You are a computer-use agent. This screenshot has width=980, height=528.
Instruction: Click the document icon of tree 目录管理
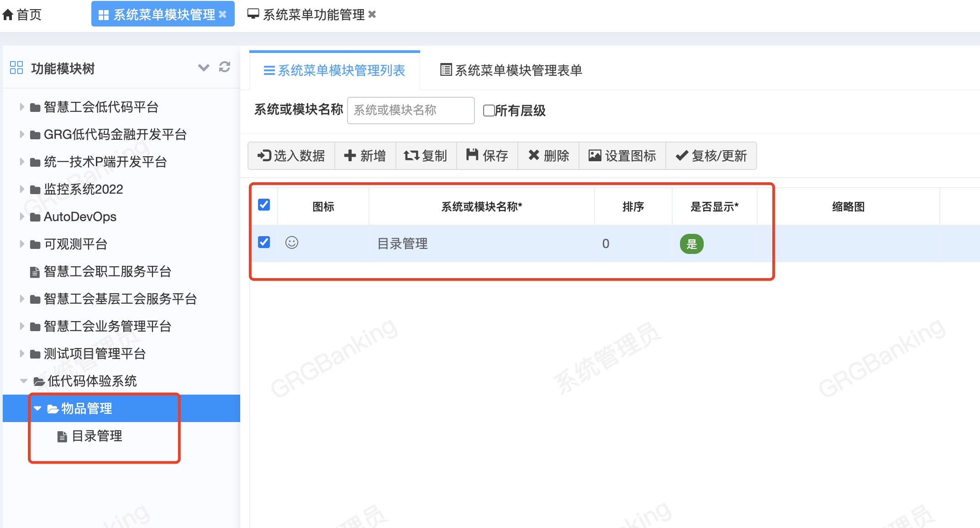pos(62,437)
